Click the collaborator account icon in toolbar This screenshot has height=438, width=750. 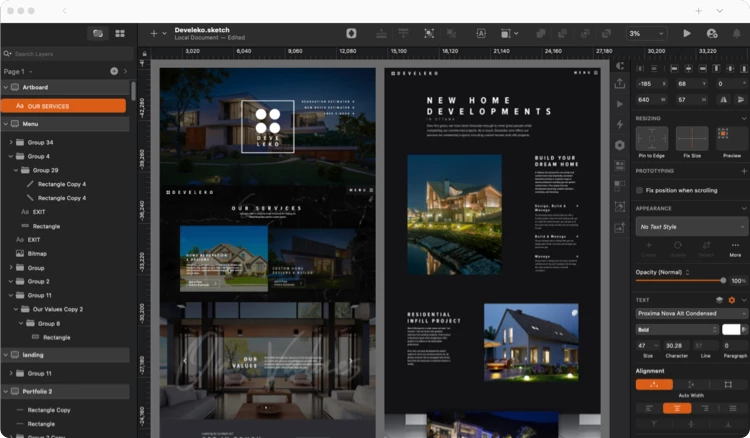click(x=712, y=33)
